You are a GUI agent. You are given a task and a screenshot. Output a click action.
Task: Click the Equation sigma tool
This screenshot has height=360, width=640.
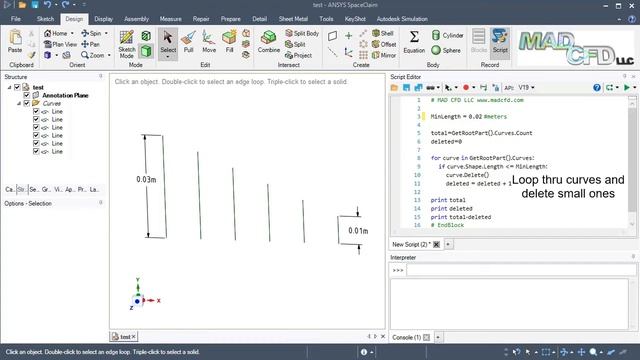point(414,41)
